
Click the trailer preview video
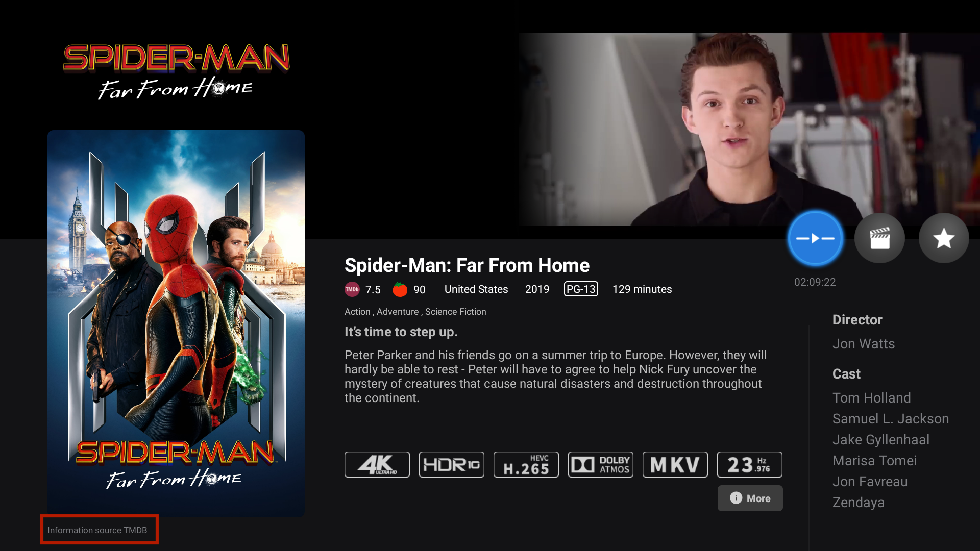749,130
